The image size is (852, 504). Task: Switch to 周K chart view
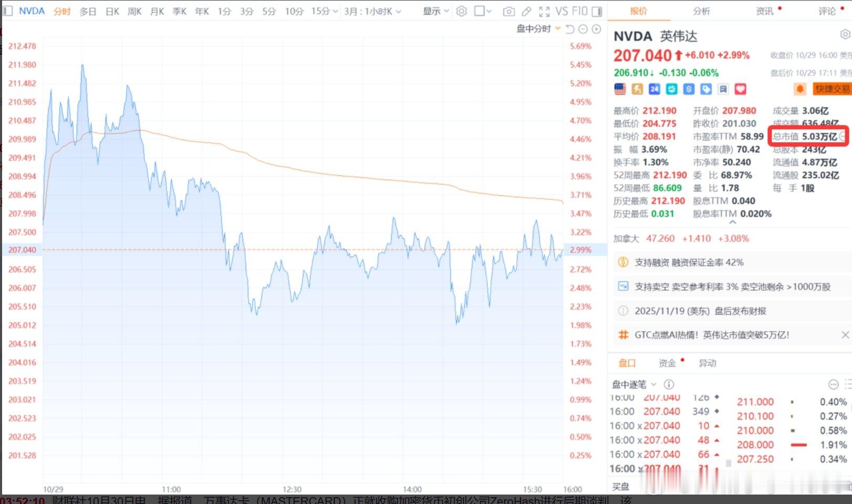135,11
